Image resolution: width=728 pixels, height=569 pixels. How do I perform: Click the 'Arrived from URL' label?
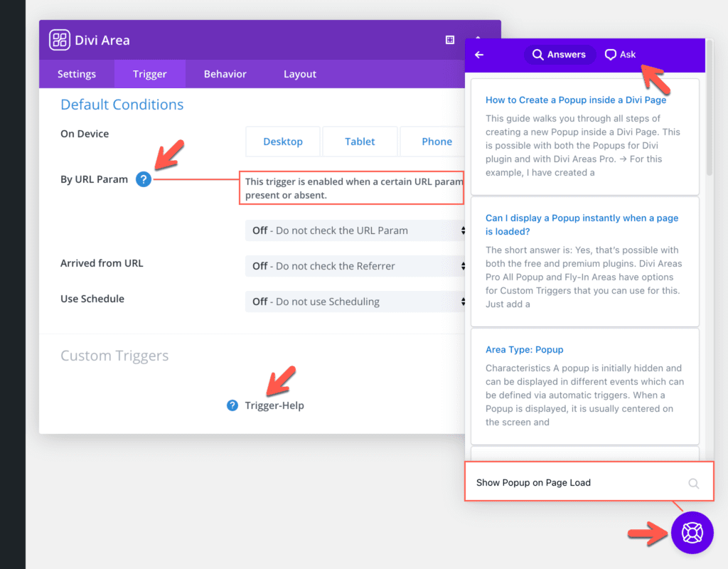tap(102, 263)
